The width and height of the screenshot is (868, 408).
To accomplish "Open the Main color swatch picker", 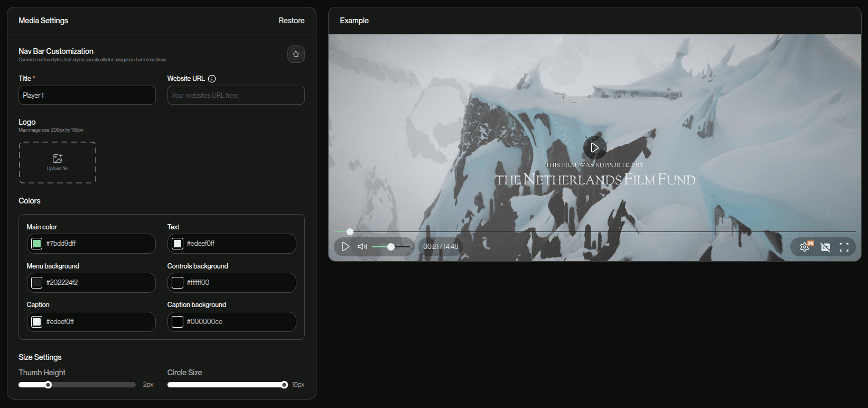I will pos(37,244).
